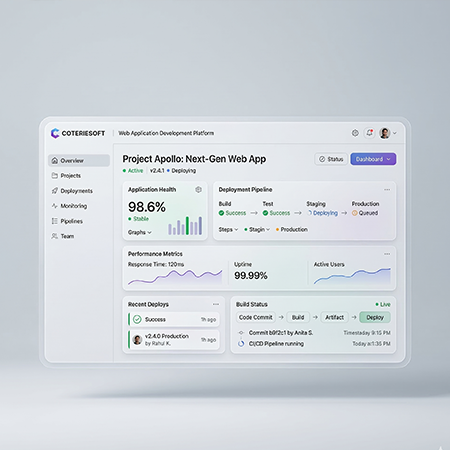Click the Response Time line chart

[x=175, y=277]
